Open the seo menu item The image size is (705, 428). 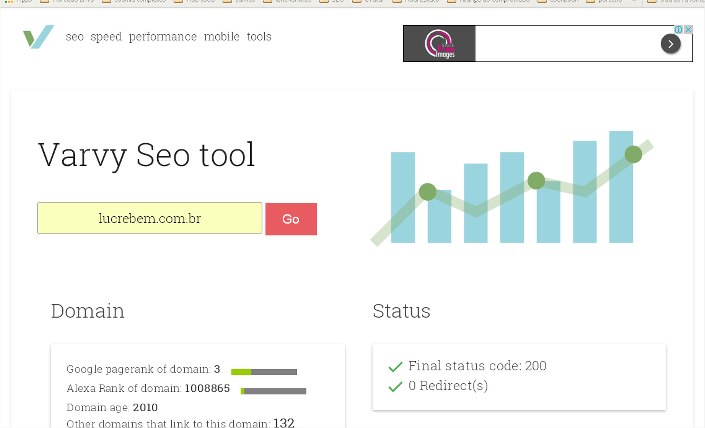75,37
